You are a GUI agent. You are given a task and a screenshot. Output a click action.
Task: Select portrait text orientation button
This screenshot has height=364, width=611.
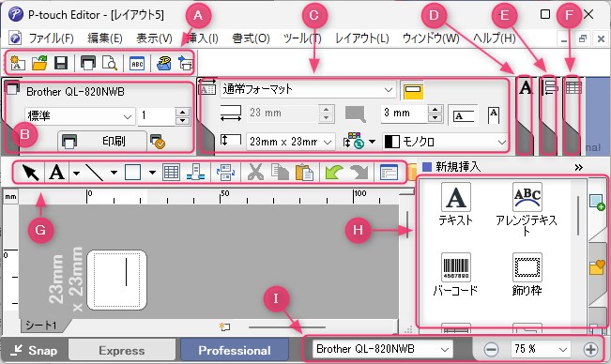(494, 115)
